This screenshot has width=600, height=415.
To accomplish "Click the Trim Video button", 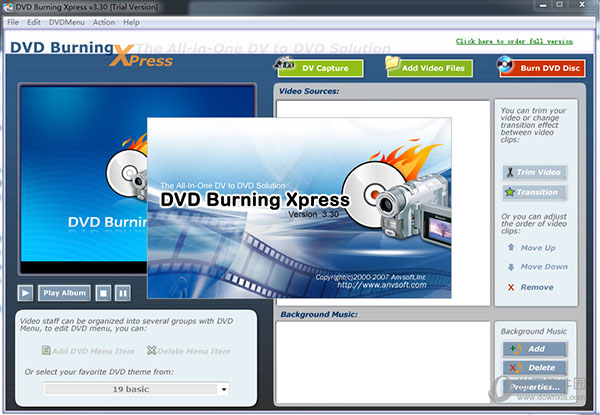I will (535, 172).
